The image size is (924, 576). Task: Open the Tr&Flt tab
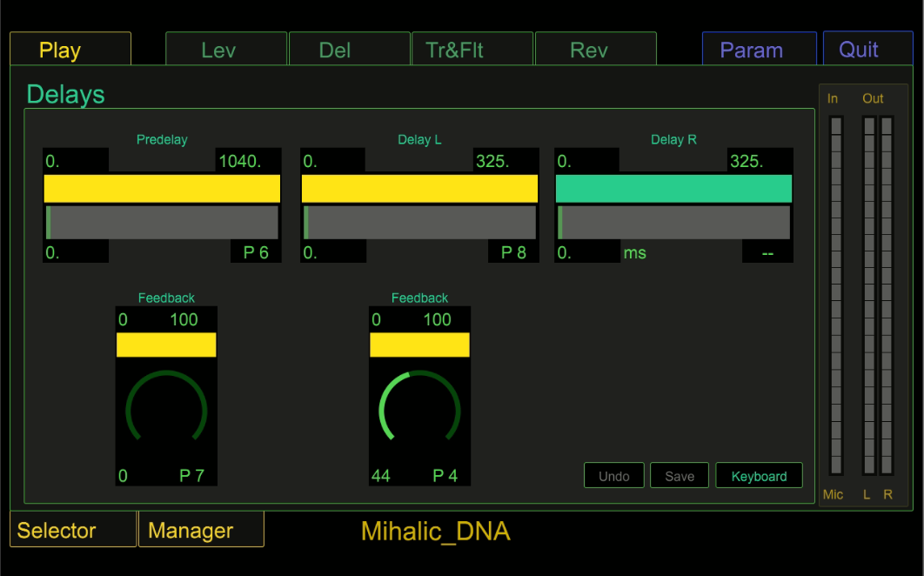(x=472, y=49)
